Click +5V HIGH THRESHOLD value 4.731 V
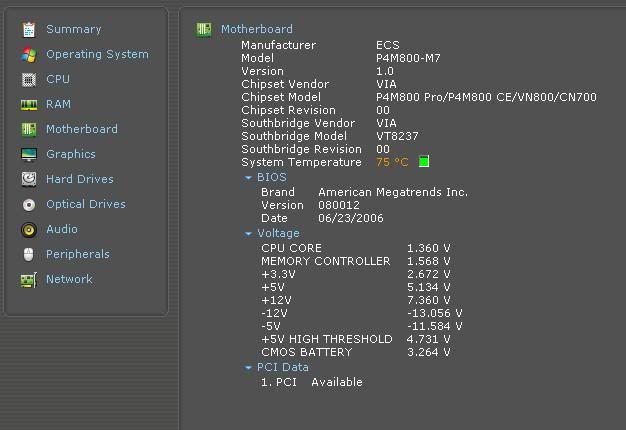 pos(428,339)
